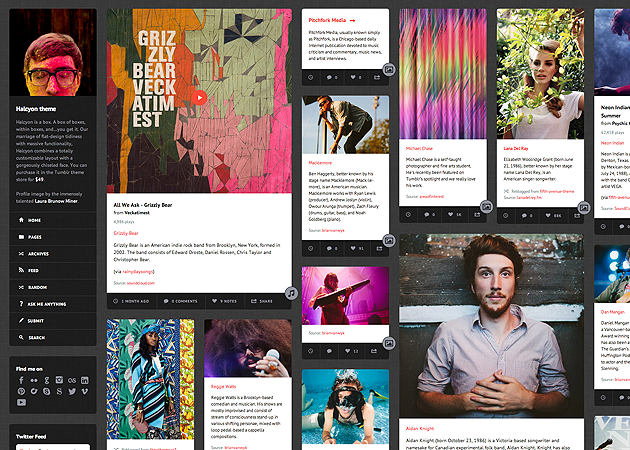Share the Grizzly Bear post

coord(262,300)
